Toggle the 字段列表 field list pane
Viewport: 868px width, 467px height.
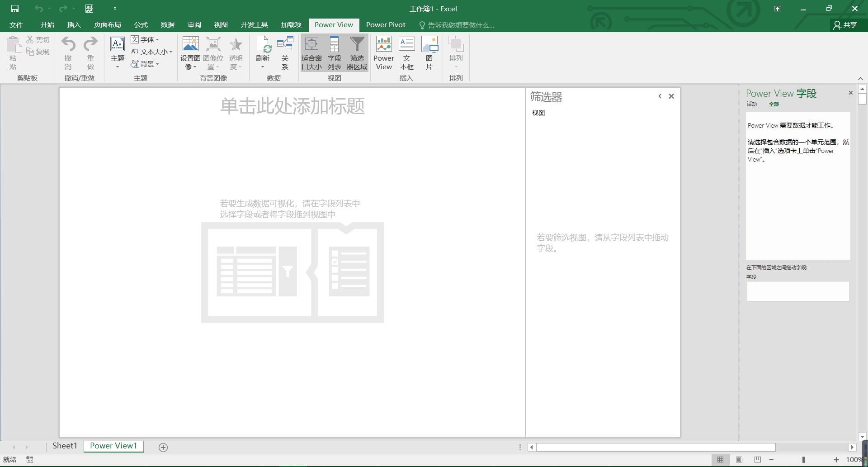[x=335, y=53]
